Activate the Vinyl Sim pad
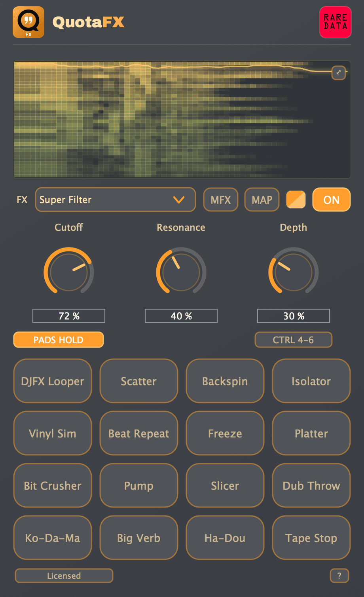 coord(53,433)
